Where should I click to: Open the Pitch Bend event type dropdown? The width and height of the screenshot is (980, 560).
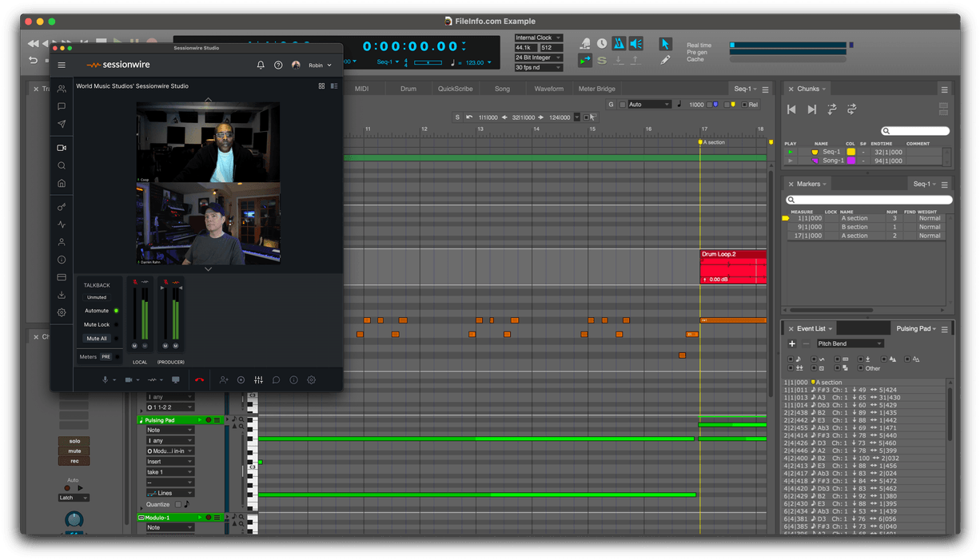coord(849,343)
